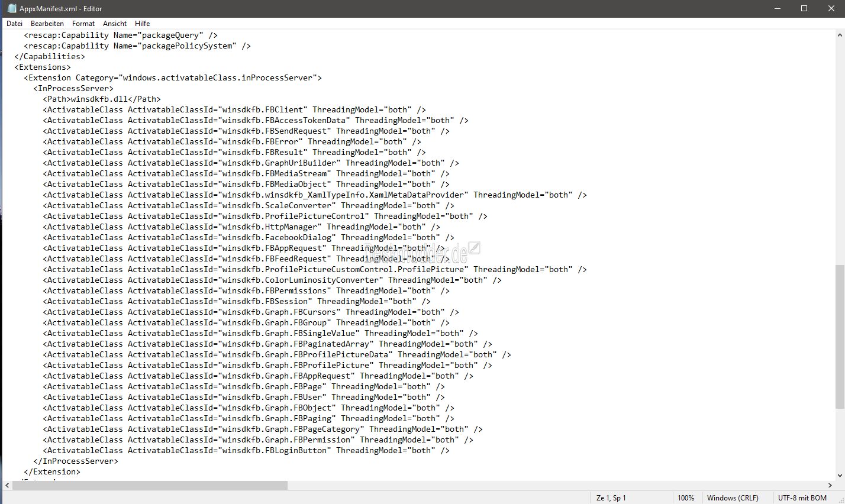Click the Notepad icon in title bar

[x=11, y=9]
